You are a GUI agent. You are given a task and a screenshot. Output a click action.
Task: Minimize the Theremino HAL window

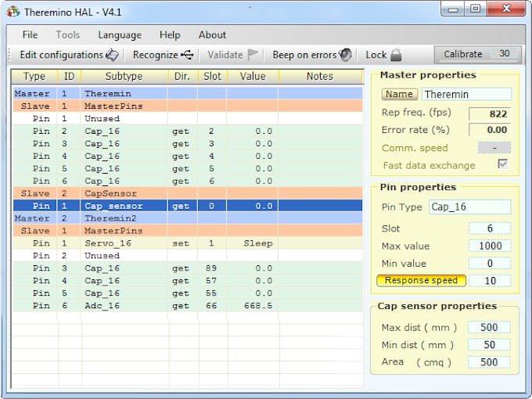tap(453, 9)
